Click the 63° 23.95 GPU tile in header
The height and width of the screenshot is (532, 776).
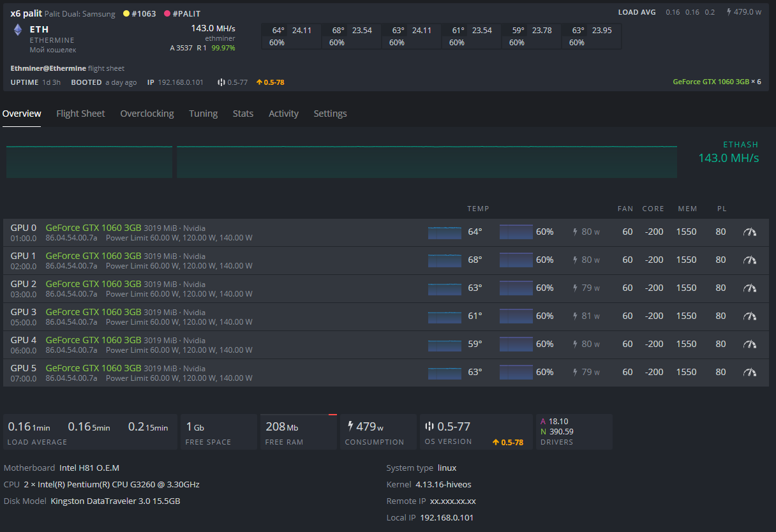[x=592, y=36]
